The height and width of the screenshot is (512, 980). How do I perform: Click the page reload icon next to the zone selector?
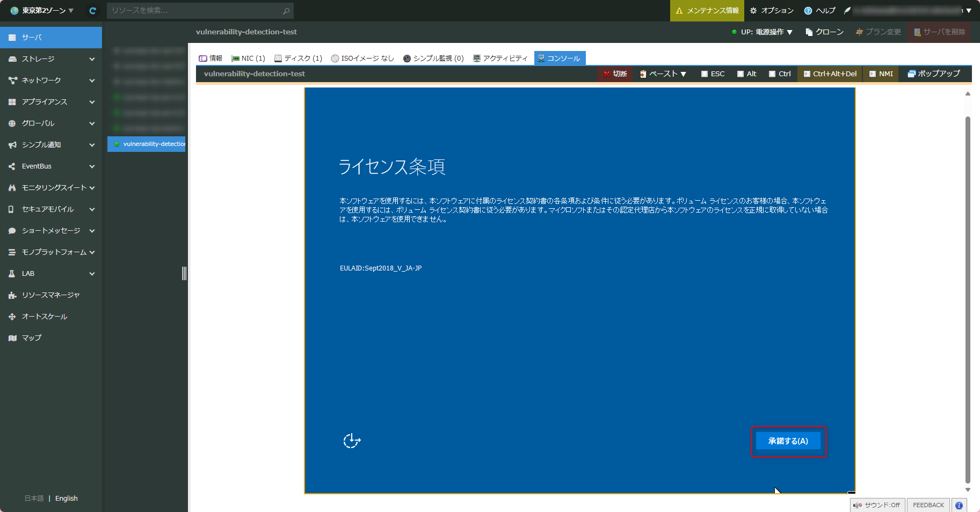[x=92, y=10]
